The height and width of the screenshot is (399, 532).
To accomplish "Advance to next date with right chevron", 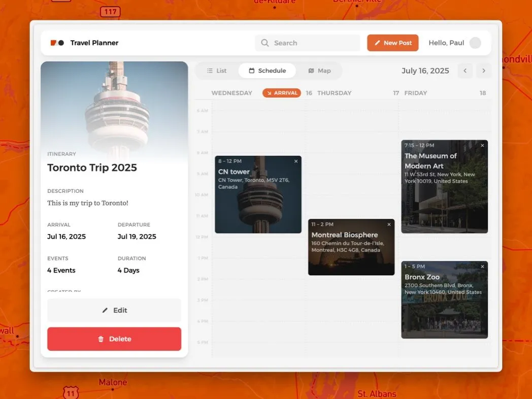I will (483, 71).
